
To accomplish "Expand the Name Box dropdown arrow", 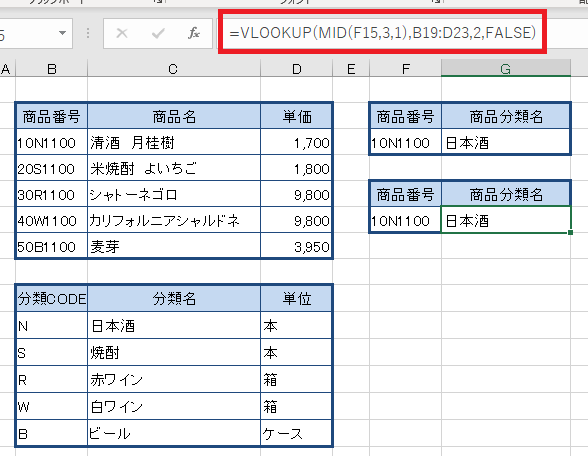I will tap(62, 33).
